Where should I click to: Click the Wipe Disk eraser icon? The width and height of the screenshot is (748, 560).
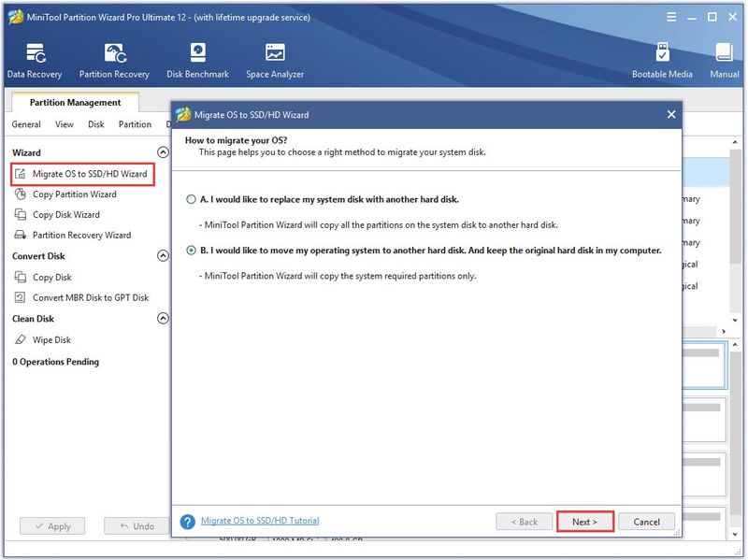[x=20, y=339]
